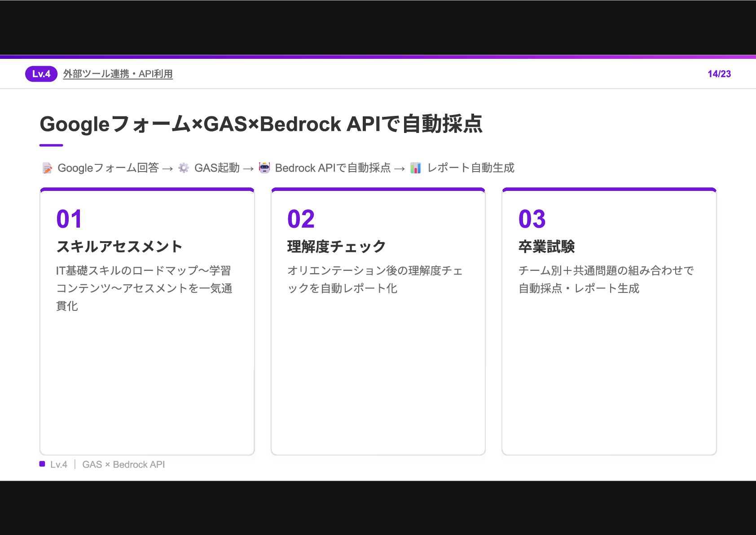Click the purple gradient bar at slide top

[x=378, y=57]
